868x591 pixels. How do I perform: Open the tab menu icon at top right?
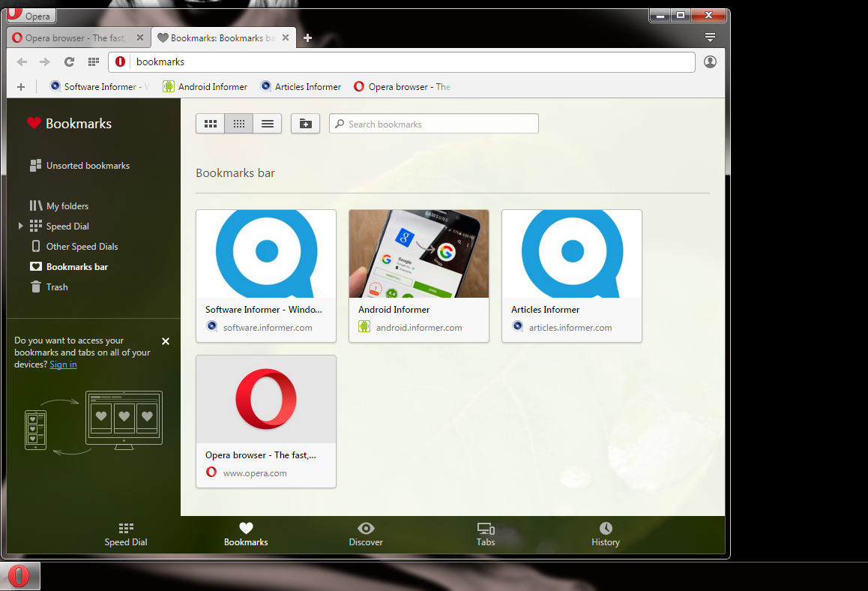point(711,37)
